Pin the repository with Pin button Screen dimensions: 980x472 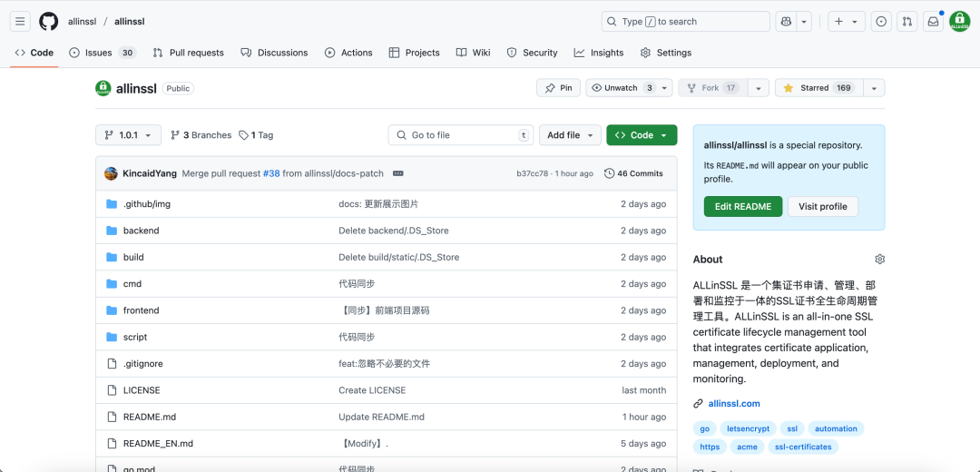[558, 88]
